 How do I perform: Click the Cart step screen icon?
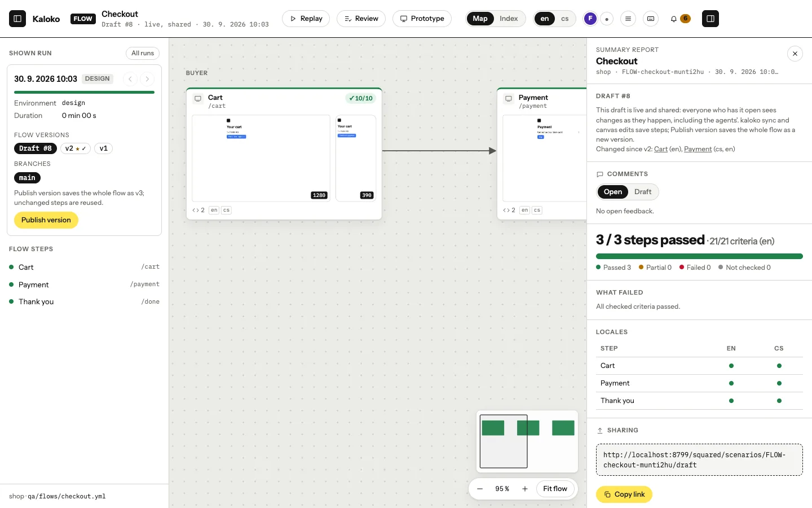tap(198, 99)
